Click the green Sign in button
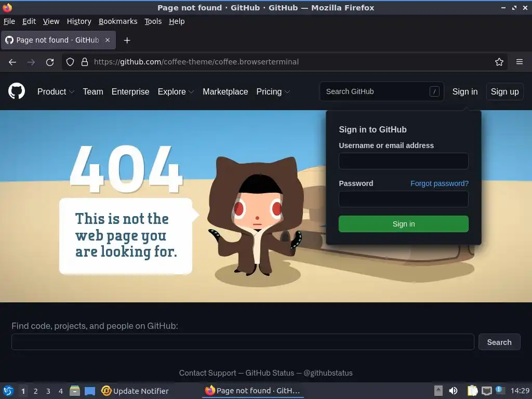The width and height of the screenshot is (532, 399). pyautogui.click(x=403, y=224)
